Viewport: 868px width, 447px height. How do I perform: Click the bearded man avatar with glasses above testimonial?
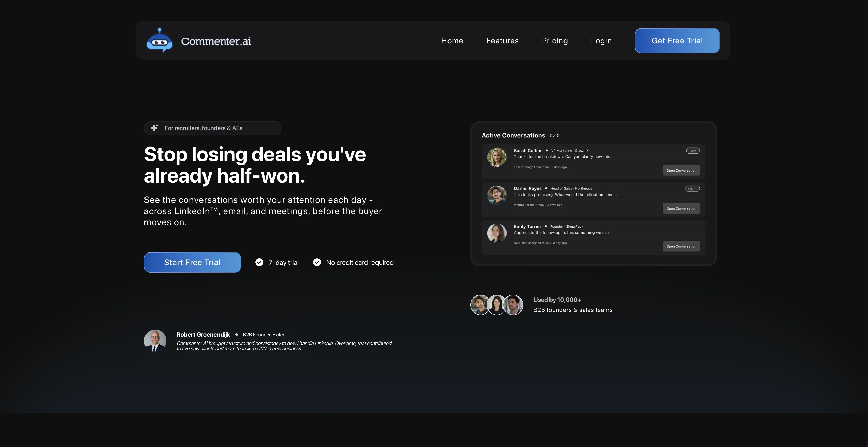click(480, 305)
